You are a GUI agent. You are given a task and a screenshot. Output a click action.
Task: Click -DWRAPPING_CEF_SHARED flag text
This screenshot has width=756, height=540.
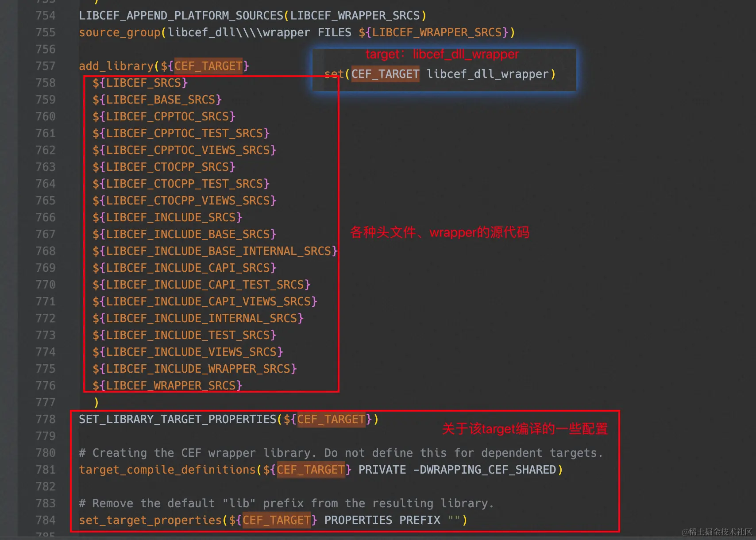485,470
